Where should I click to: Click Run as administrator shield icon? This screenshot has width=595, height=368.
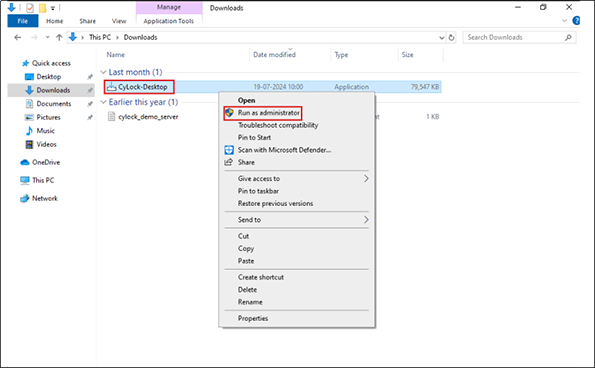(x=229, y=113)
